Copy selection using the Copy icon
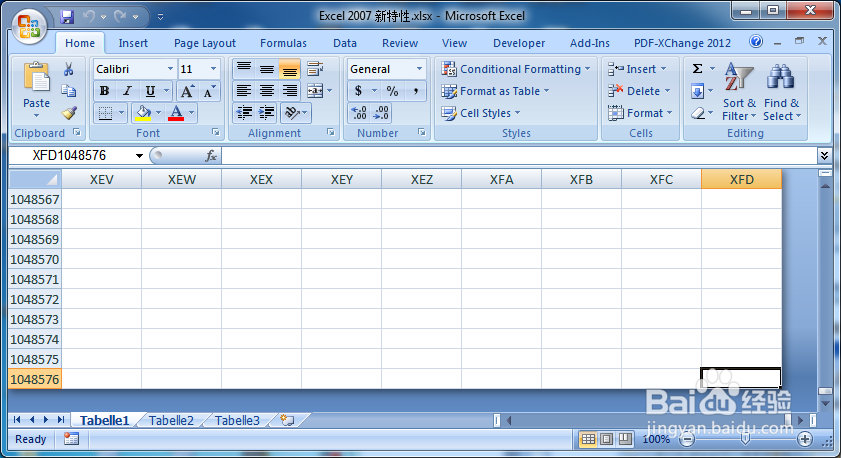Viewport: 841px width, 458px height. [x=68, y=91]
